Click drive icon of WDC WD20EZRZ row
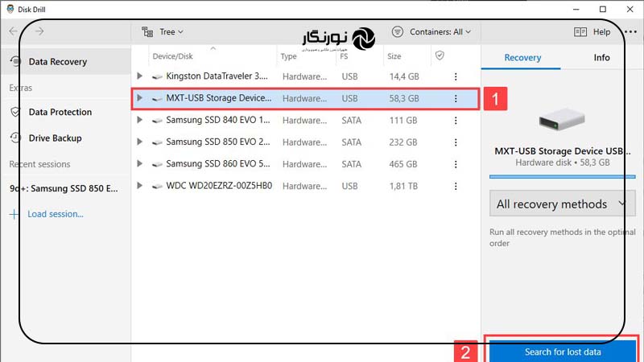The width and height of the screenshot is (644, 362). [157, 187]
